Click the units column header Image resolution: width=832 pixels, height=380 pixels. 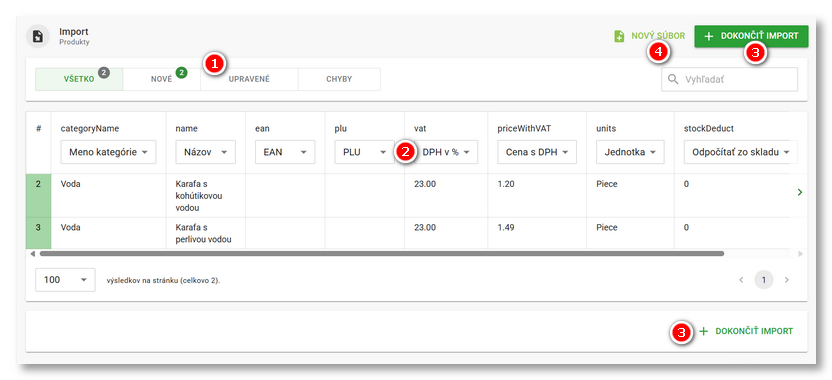coord(605,128)
